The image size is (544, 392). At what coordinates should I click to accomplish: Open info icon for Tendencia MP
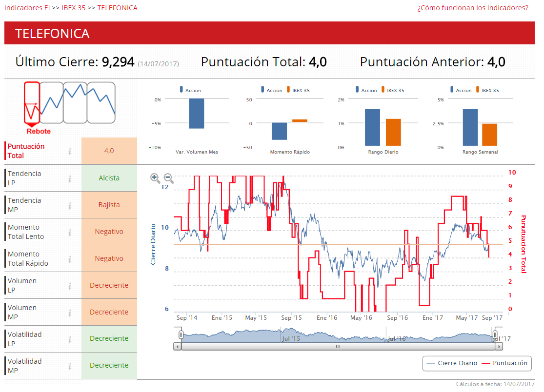pyautogui.click(x=70, y=206)
